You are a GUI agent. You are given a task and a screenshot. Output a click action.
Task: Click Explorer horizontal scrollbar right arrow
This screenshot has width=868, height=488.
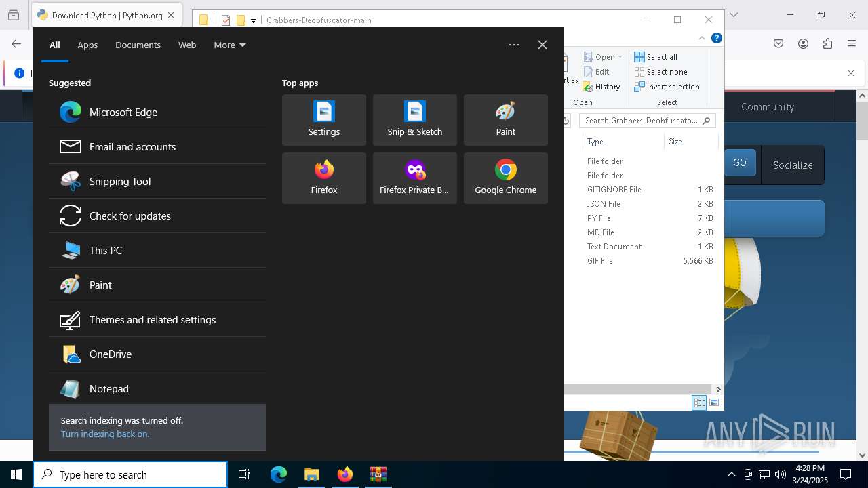[x=718, y=389]
